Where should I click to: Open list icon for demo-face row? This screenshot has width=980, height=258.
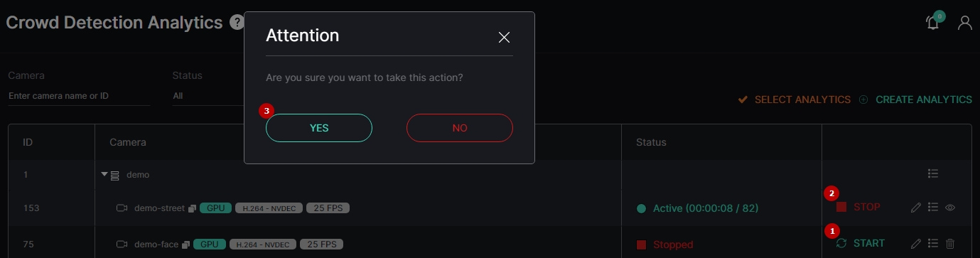click(x=933, y=244)
